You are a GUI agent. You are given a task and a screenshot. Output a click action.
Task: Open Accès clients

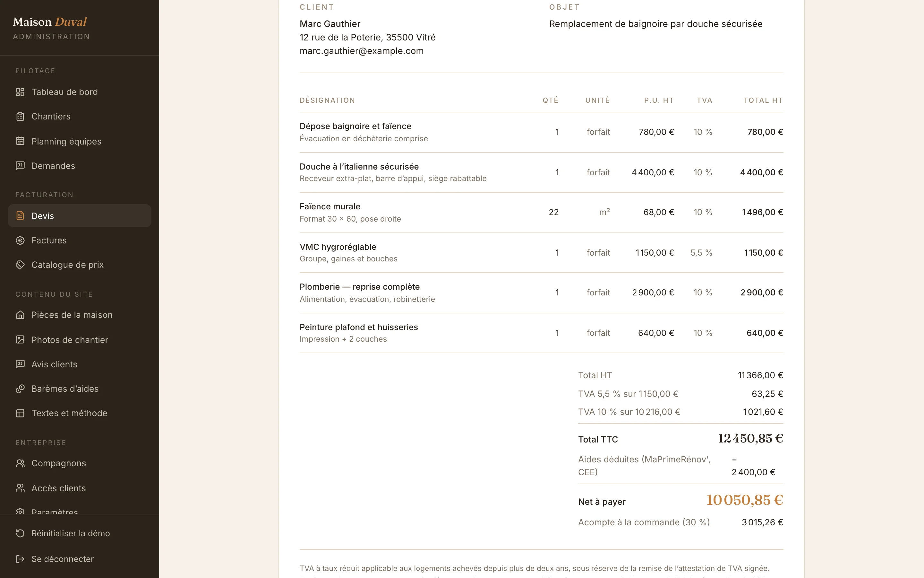coord(80,488)
